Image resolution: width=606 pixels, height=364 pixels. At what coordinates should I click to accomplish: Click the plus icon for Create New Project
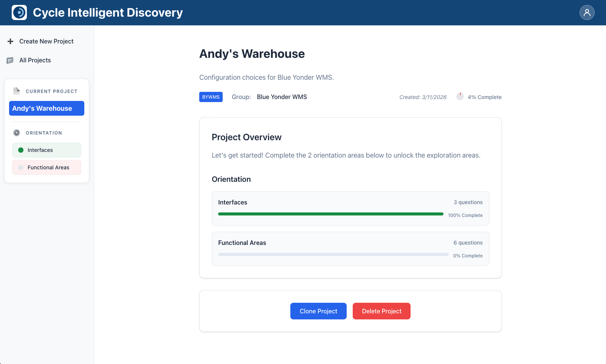coord(11,41)
